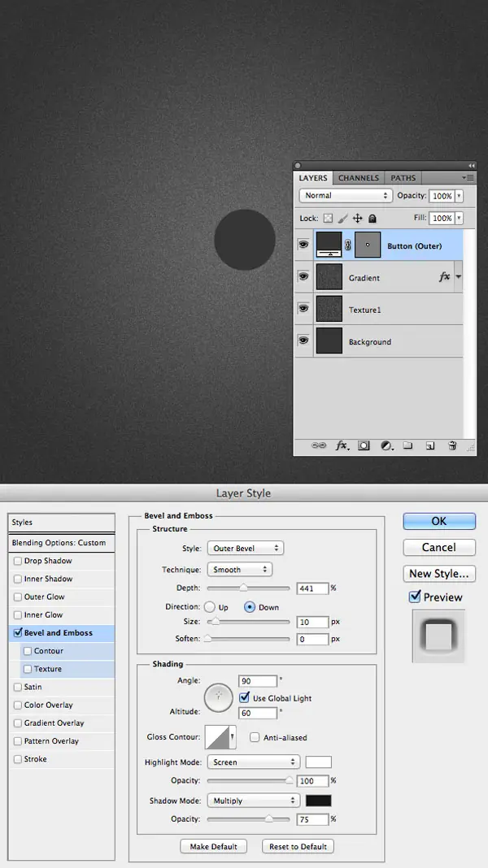Open the bevel Style dropdown
This screenshot has height=868, width=488.
point(245,549)
